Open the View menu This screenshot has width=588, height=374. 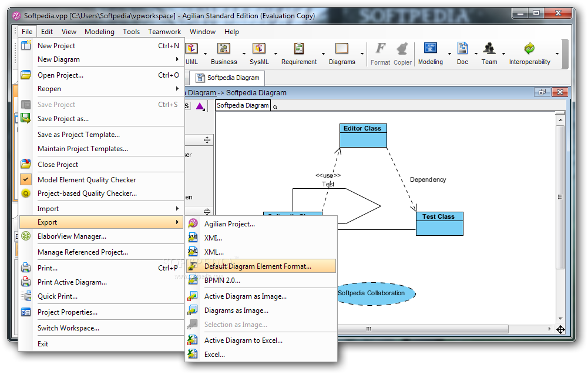coord(69,32)
